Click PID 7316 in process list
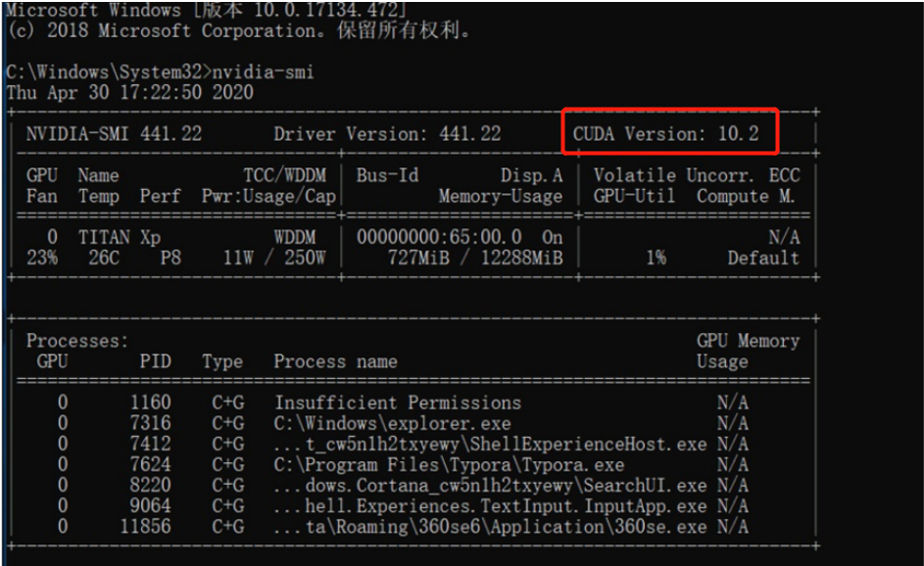This screenshot has height=566, width=924. (x=151, y=423)
